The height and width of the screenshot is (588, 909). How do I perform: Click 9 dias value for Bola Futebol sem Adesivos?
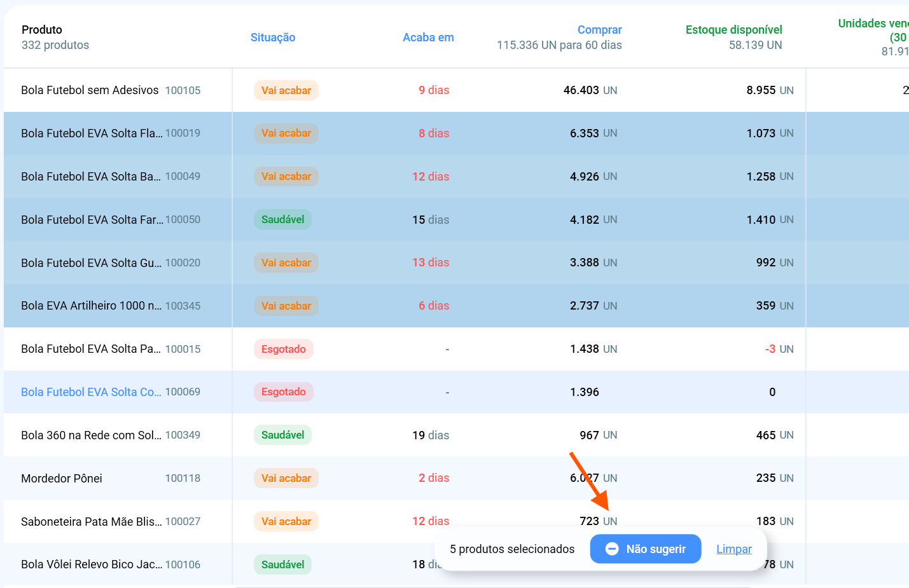tap(434, 90)
